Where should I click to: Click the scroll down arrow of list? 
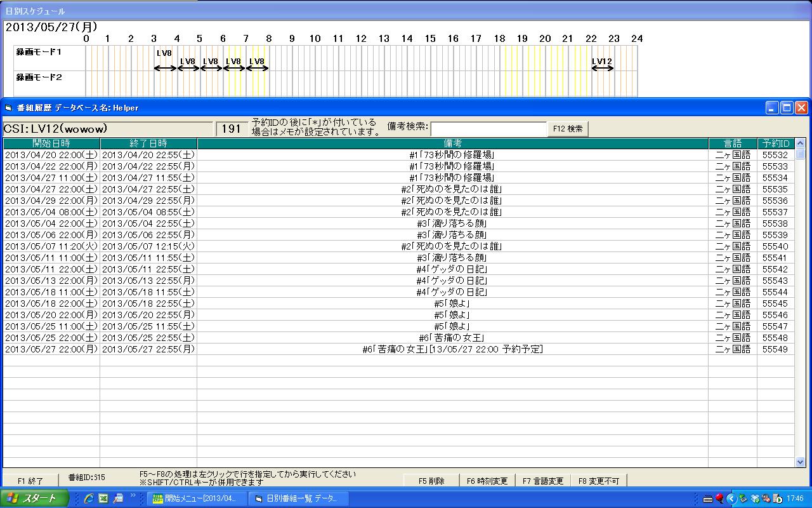800,462
